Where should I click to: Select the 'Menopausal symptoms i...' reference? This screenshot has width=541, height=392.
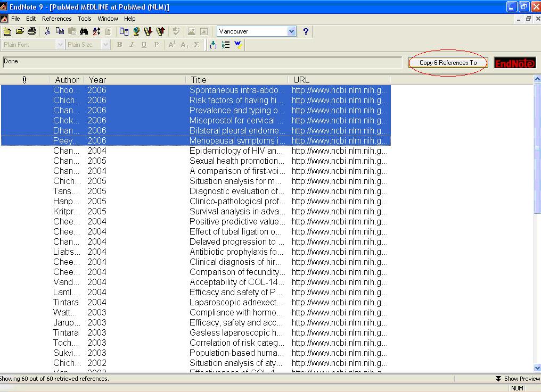(195, 140)
